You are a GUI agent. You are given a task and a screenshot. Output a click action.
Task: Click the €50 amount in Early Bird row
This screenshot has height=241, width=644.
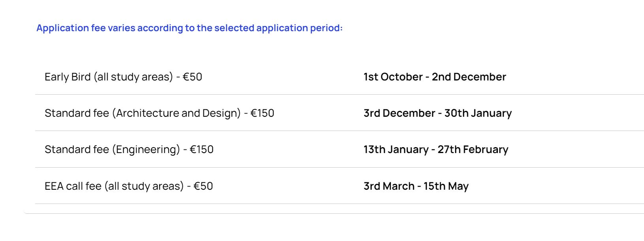point(192,77)
